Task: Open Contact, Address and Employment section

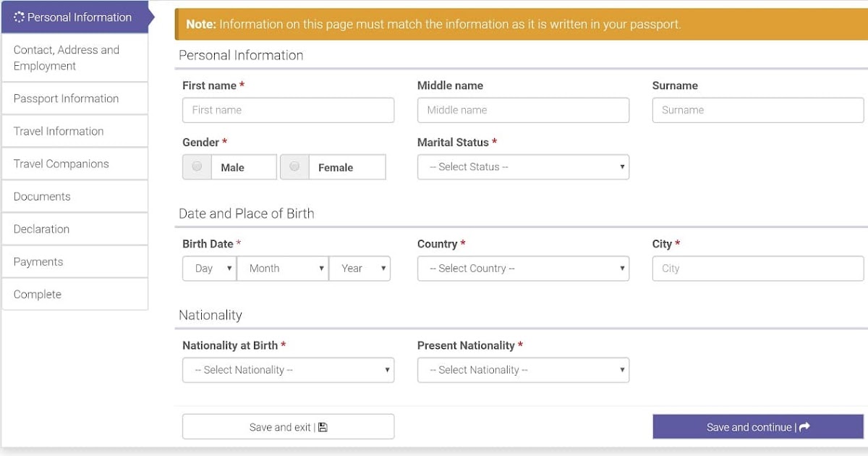Action: [66, 58]
